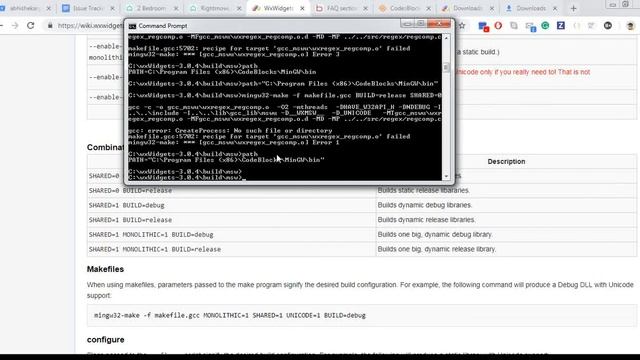640x360 pixels.
Task: Click the browser address bar URL
Action: click(90, 26)
